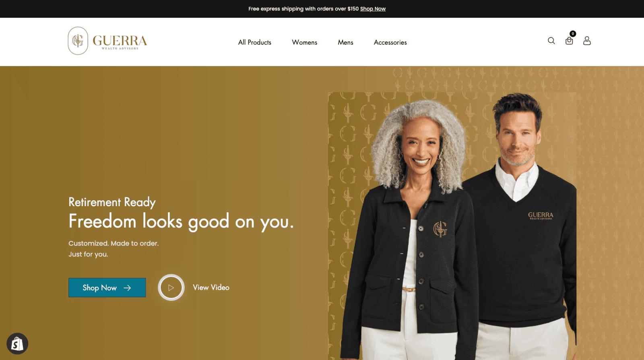The image size is (644, 360).
Task: Click the free express shipping announcement text
Action: pos(303,9)
